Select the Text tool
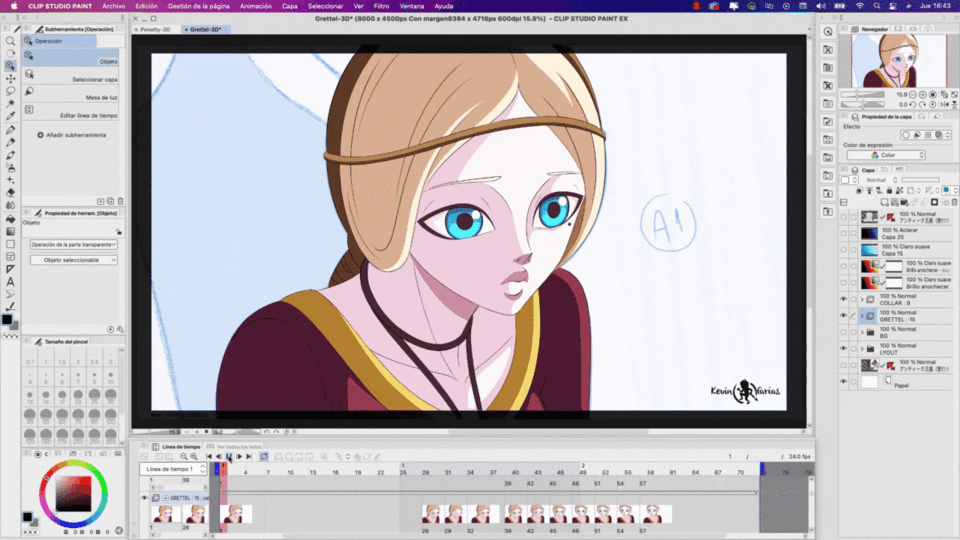Screen dimensions: 960x540 10,282
